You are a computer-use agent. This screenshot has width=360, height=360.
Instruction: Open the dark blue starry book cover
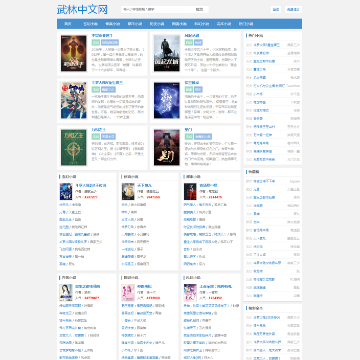[x=167, y=100]
